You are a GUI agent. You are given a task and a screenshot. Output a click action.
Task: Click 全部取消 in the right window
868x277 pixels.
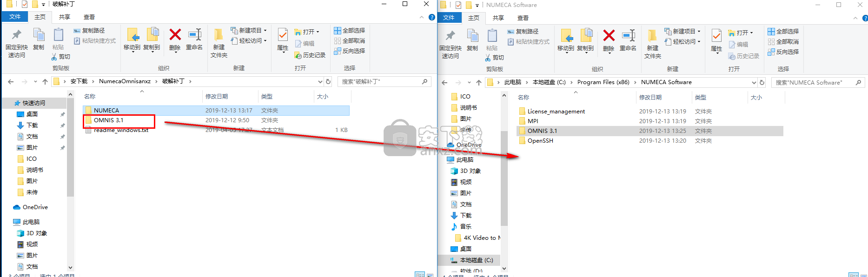(x=783, y=42)
